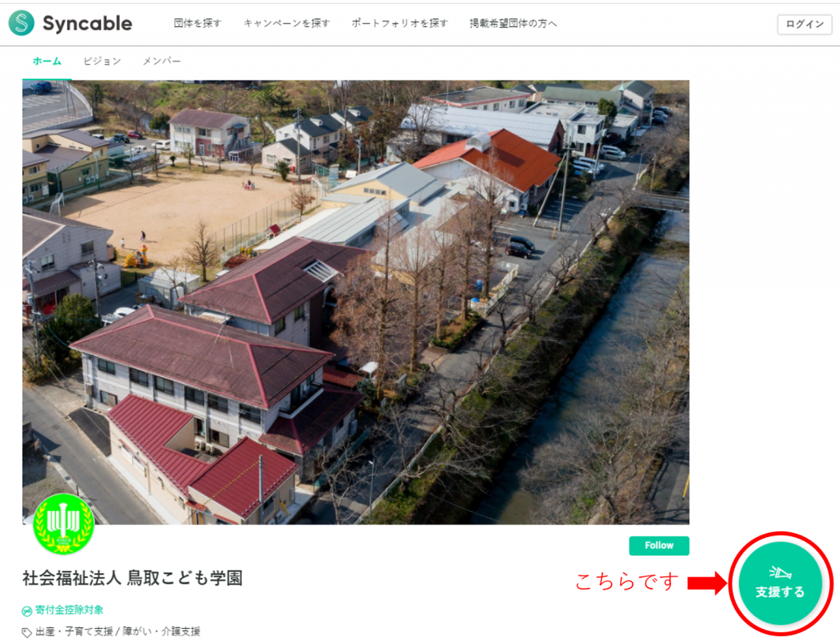Select the 出産・子育て支援 category tag
Screen dimensions: 840x642
click(x=75, y=632)
